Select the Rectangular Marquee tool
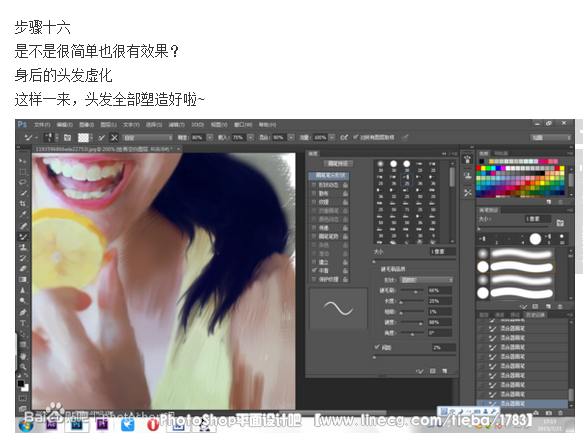 point(23,171)
